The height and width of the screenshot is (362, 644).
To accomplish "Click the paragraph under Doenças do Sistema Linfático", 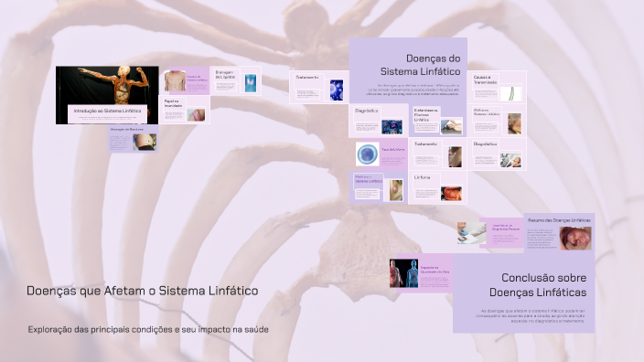I will tap(413, 90).
